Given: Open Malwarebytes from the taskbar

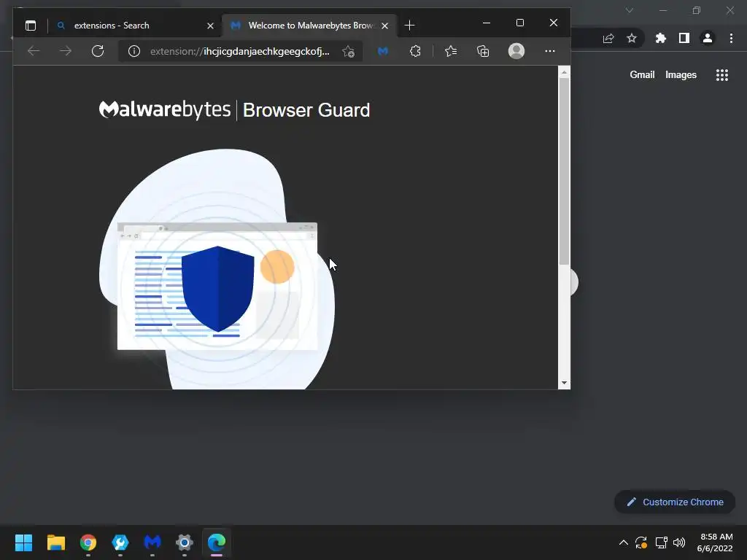Looking at the screenshot, I should 152,542.
